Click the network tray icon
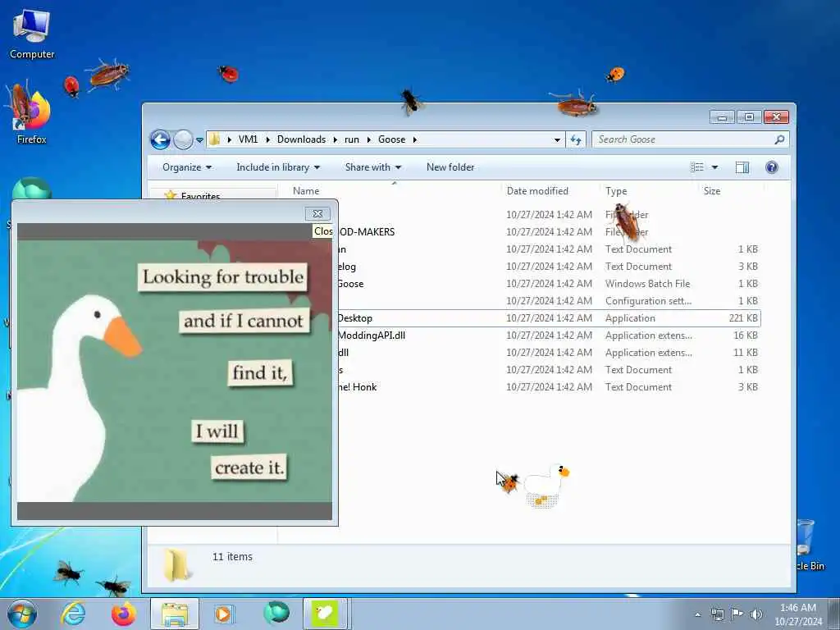This screenshot has height=630, width=840. pyautogui.click(x=717, y=614)
